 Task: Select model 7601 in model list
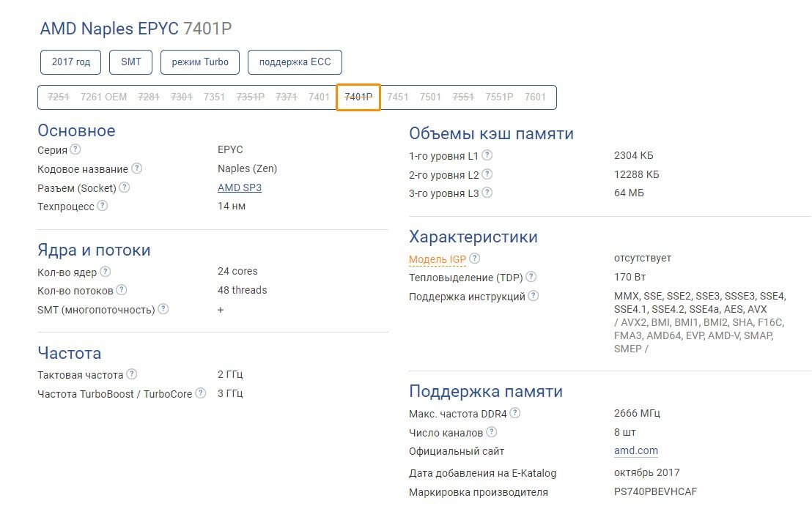[x=535, y=97]
